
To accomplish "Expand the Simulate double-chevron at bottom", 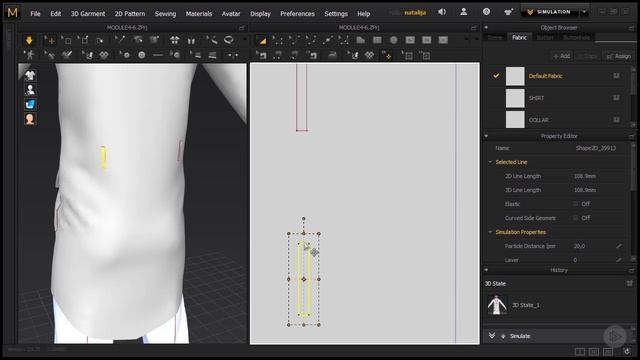I will pos(492,336).
